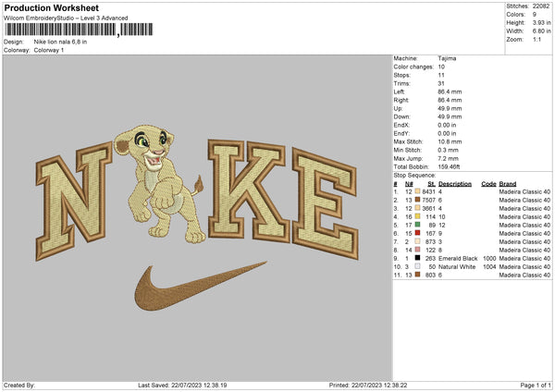The height and width of the screenshot is (392, 555).
Task: Click the Description column header
Action: coord(457,182)
